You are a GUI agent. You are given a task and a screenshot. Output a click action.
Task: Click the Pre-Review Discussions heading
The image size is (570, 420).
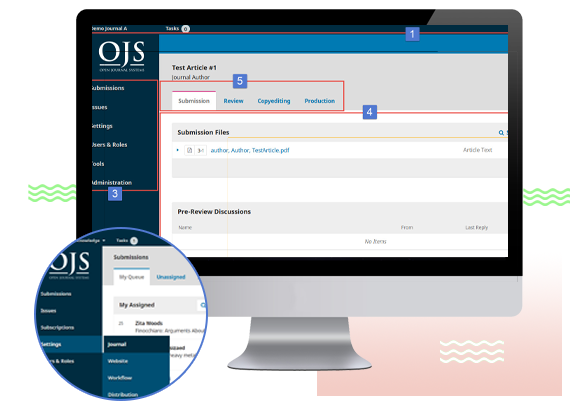[x=214, y=212]
